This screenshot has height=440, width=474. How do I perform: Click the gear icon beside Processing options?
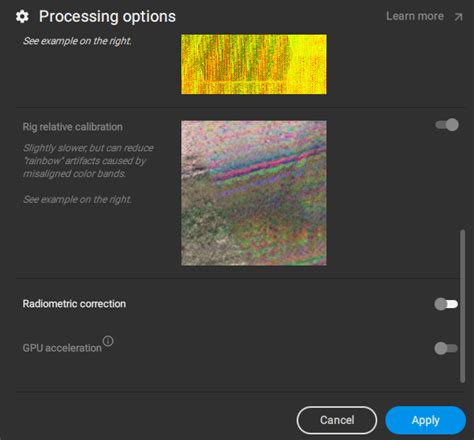tap(22, 16)
